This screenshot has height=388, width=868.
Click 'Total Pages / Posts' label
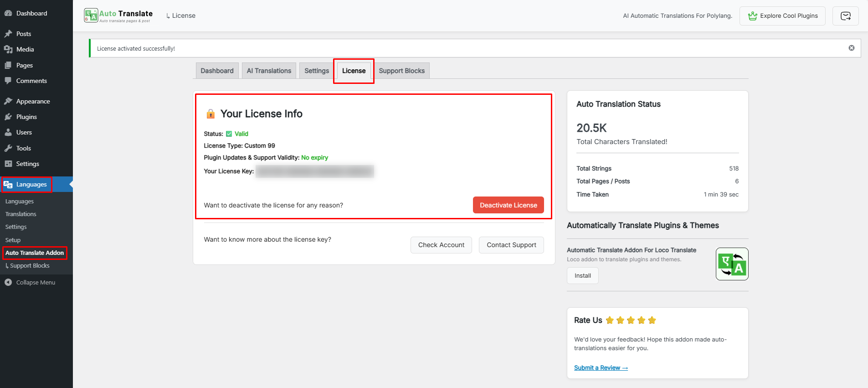[x=603, y=181]
